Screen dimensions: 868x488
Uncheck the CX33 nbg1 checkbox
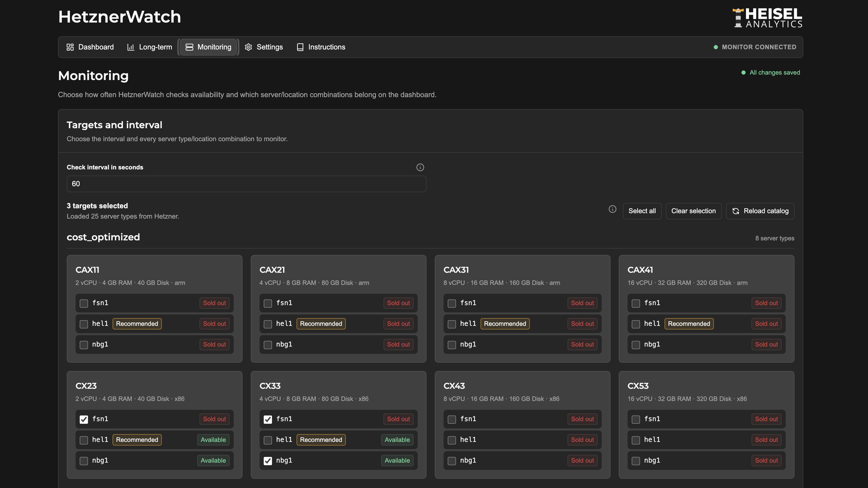[x=268, y=461]
